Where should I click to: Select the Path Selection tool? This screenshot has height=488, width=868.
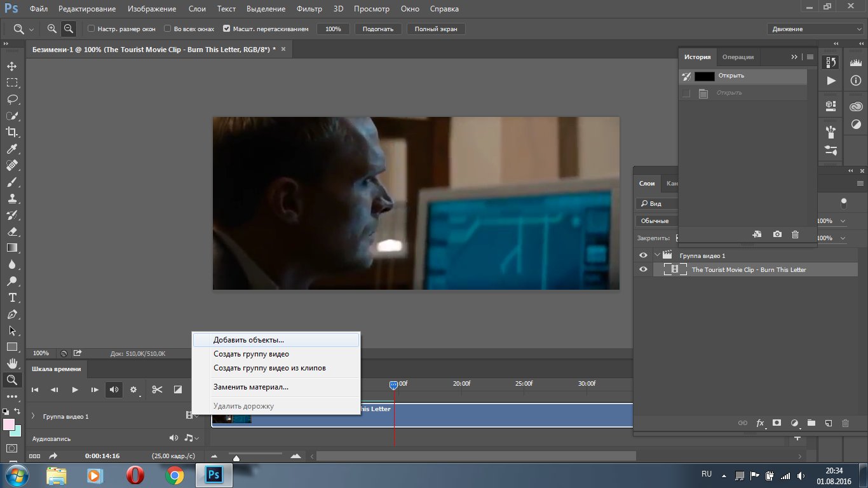(12, 330)
